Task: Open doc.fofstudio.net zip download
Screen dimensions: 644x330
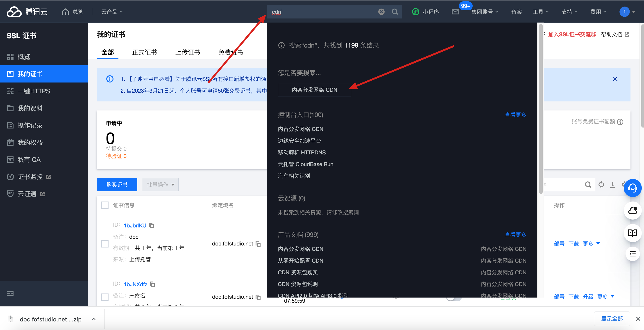Action: [50, 319]
